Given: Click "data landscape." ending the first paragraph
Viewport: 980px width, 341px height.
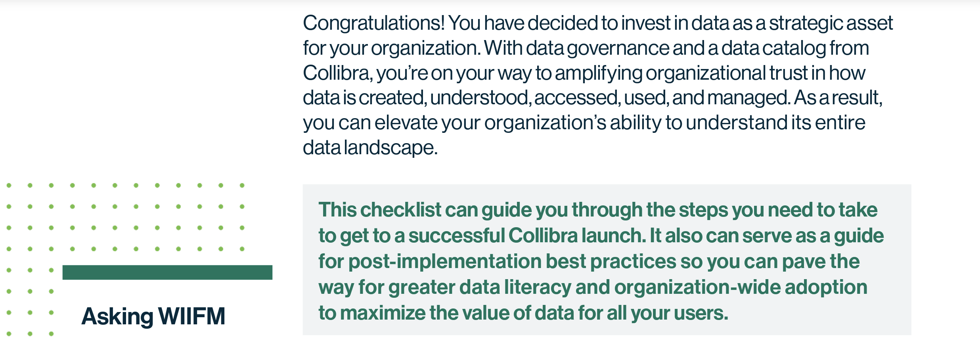Looking at the screenshot, I should 370,148.
